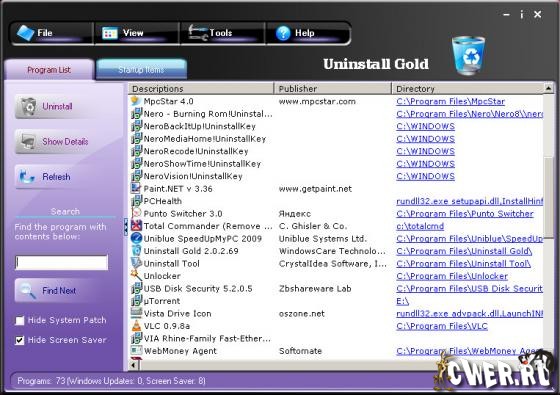
Task: Click the NeroRecode entry icon
Action: tap(136, 151)
